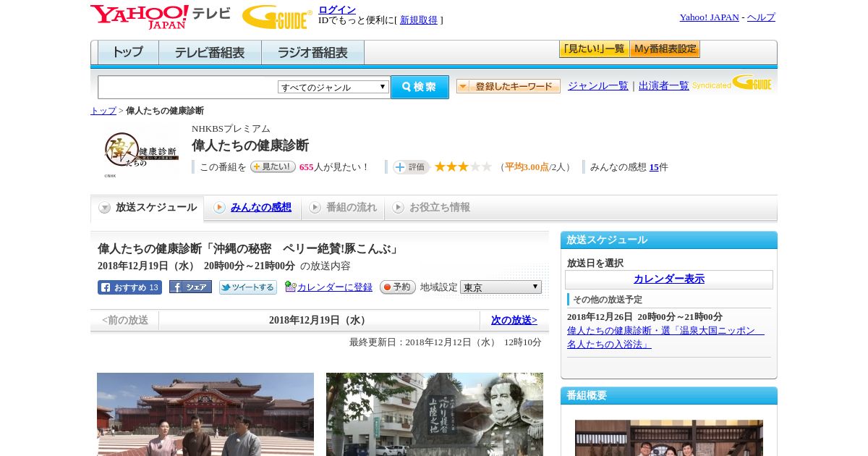Viewport: 868px width, 456px height.
Task: Open the すべてのジャンル genre dropdown
Action: (333, 87)
